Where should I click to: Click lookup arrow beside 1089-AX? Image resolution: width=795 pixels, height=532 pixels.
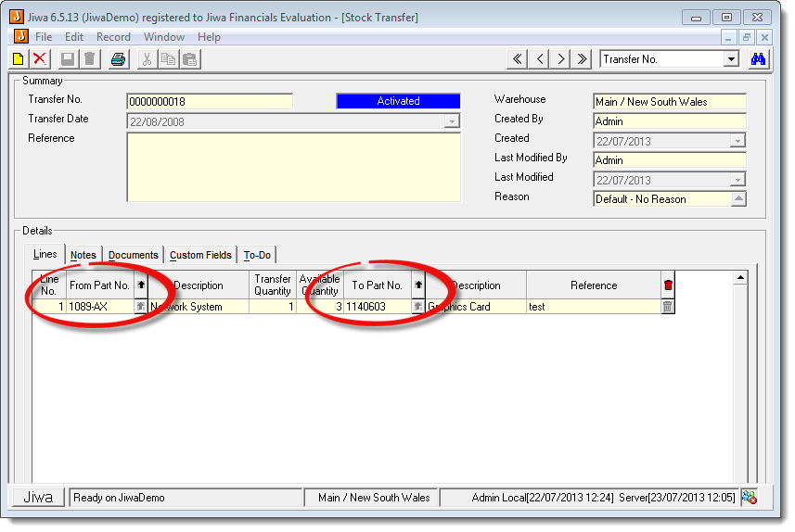(x=140, y=307)
